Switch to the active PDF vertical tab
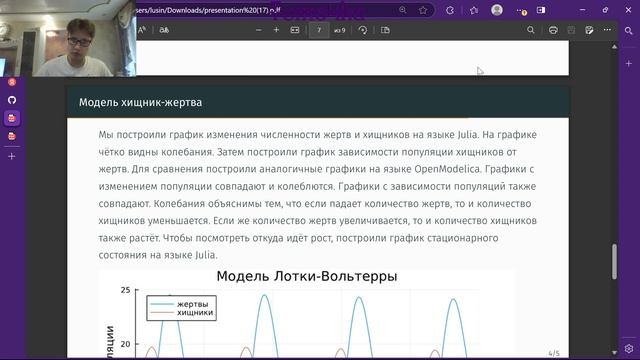Screen dimensions: 640x360 tap(12, 118)
